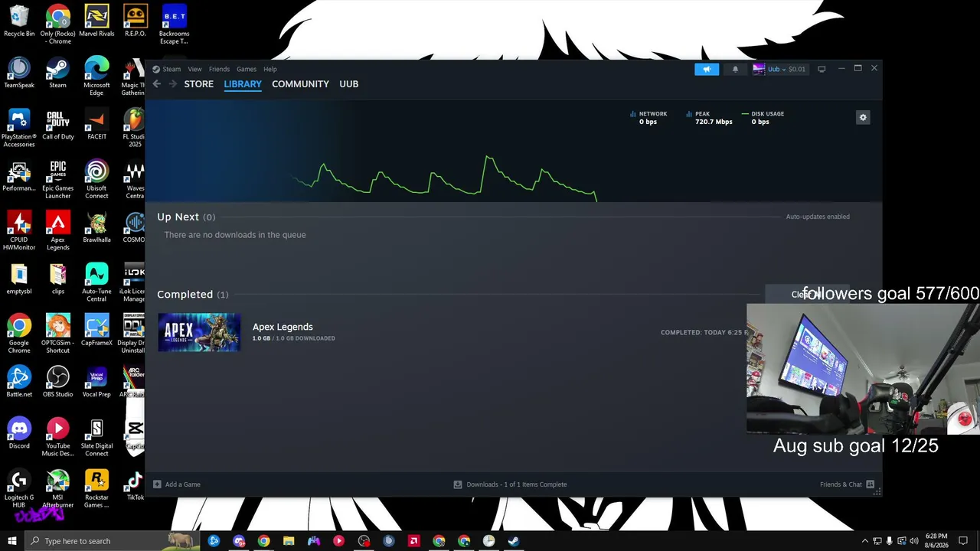Open TeamSpeak desktop icon

(x=19, y=73)
